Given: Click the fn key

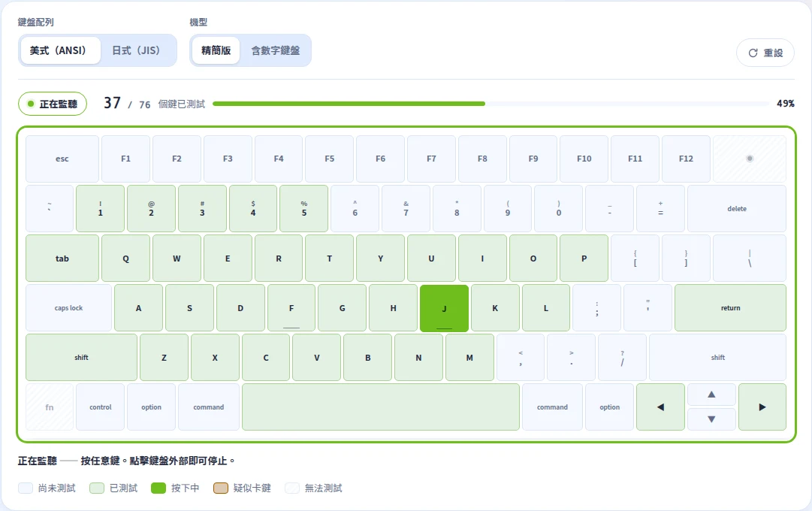Looking at the screenshot, I should click(49, 407).
